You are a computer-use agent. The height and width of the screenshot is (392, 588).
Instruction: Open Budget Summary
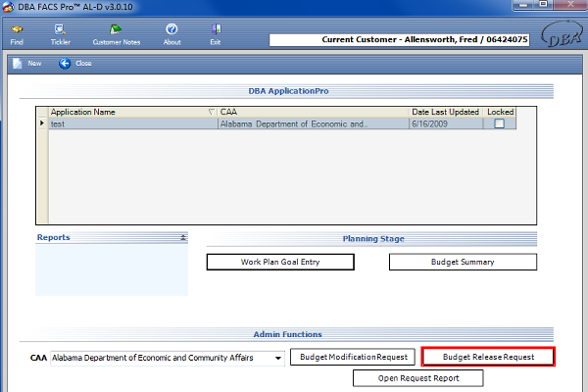[463, 262]
